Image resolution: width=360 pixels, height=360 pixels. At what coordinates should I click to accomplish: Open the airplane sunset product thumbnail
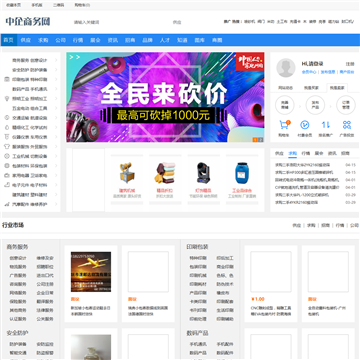(91, 272)
